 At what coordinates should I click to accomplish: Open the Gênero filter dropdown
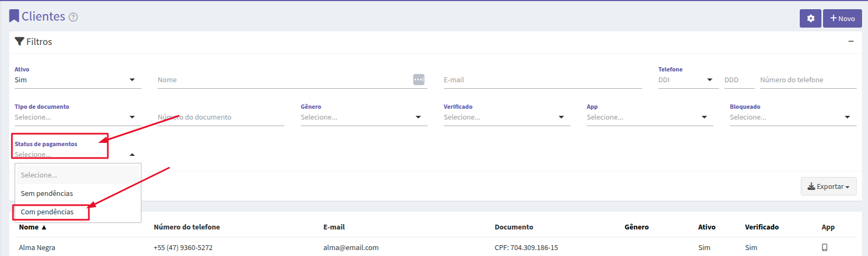tap(364, 117)
